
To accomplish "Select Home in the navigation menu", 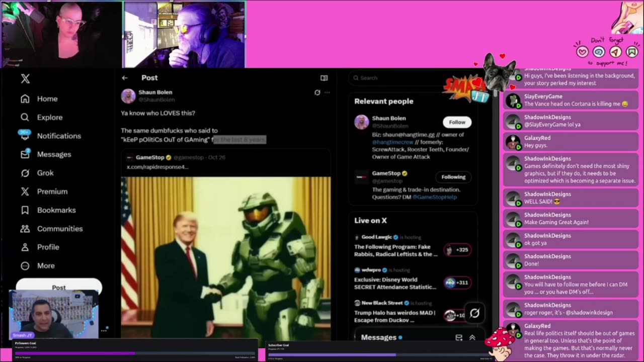I will click(47, 99).
